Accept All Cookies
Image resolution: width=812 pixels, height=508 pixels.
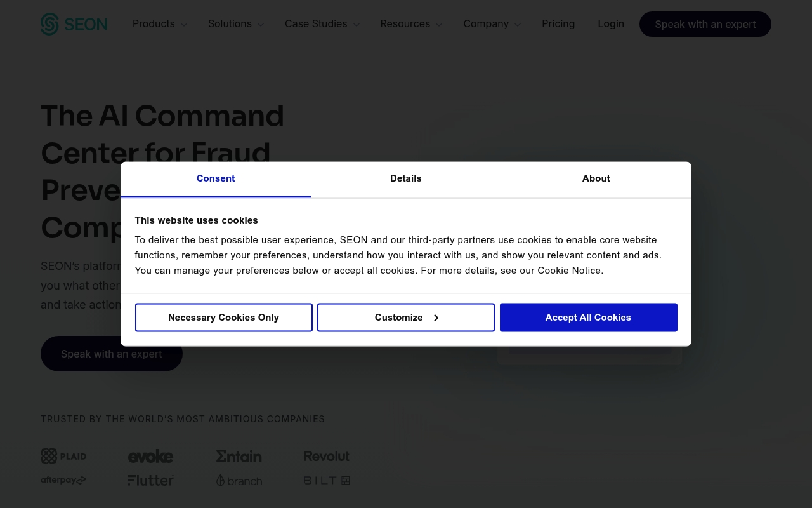[589, 317]
